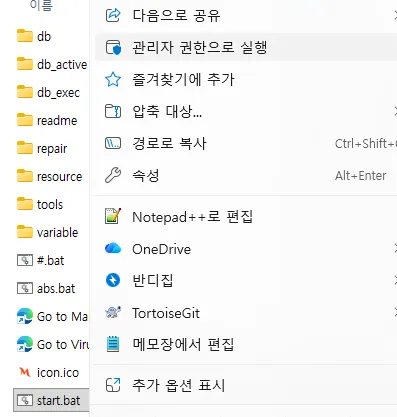The image size is (397, 417).
Task: Click the blue 반디집 lightning icon
Action: [113, 280]
